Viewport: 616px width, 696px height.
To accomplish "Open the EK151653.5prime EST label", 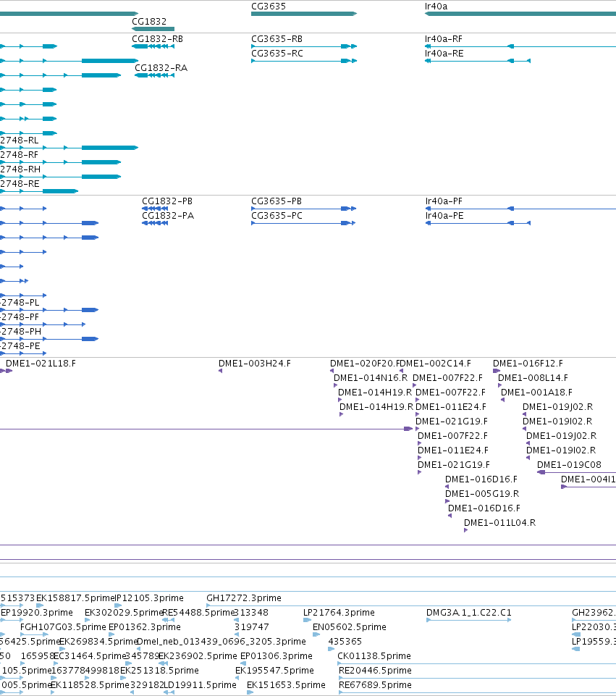I will (x=286, y=685).
